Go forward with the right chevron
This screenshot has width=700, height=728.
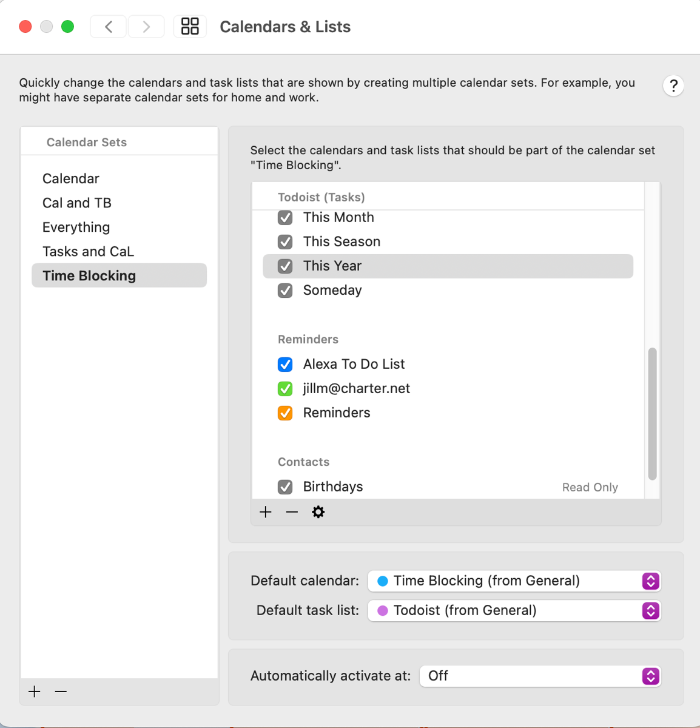(146, 27)
